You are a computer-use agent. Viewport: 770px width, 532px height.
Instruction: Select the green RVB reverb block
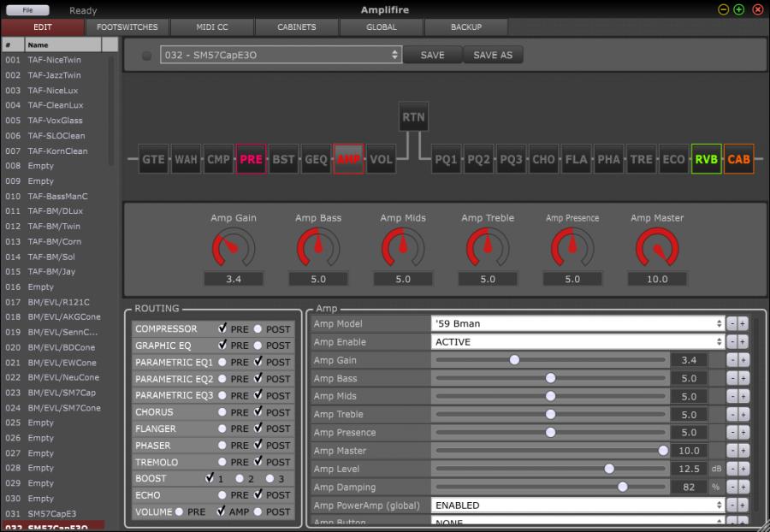click(706, 159)
